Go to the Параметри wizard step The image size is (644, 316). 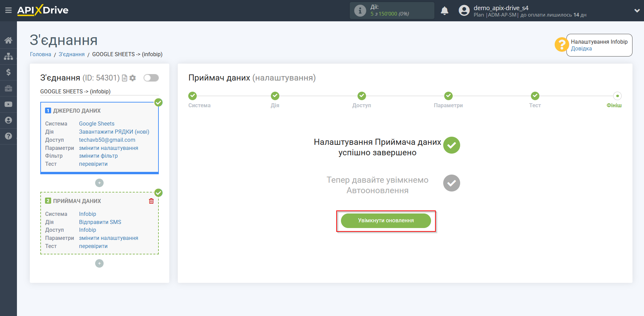[x=448, y=96]
